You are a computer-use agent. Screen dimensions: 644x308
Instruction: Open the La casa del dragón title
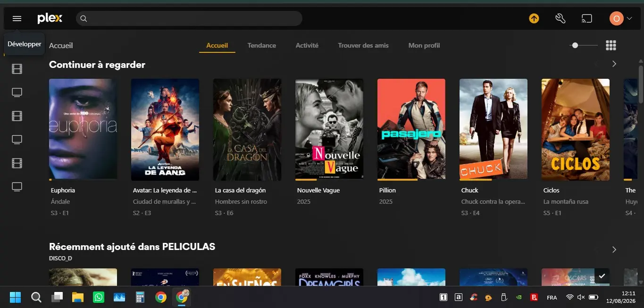tap(240, 190)
